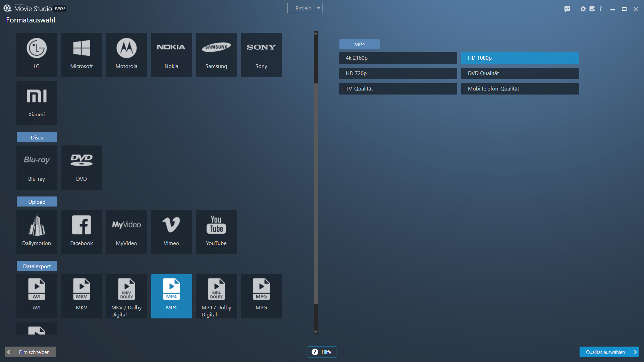Image resolution: width=644 pixels, height=362 pixels.
Task: Choose the Blu-ray disc format
Action: pyautogui.click(x=37, y=167)
